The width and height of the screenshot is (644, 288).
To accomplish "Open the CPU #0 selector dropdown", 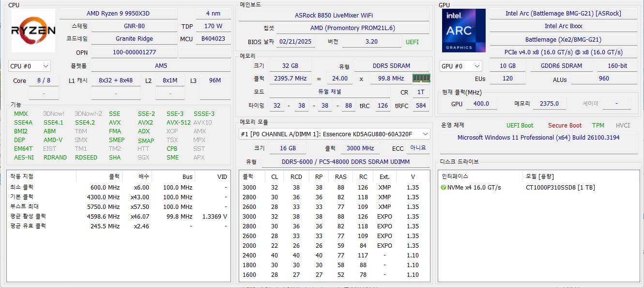I will (x=30, y=66).
